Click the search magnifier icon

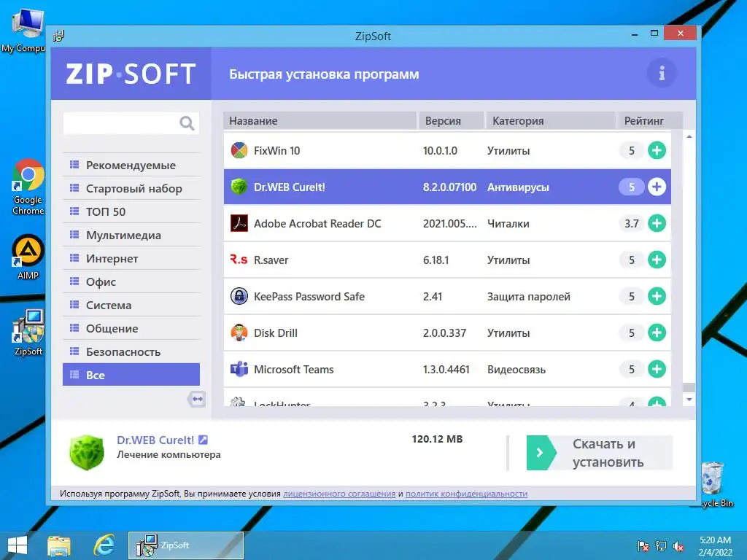pyautogui.click(x=187, y=123)
